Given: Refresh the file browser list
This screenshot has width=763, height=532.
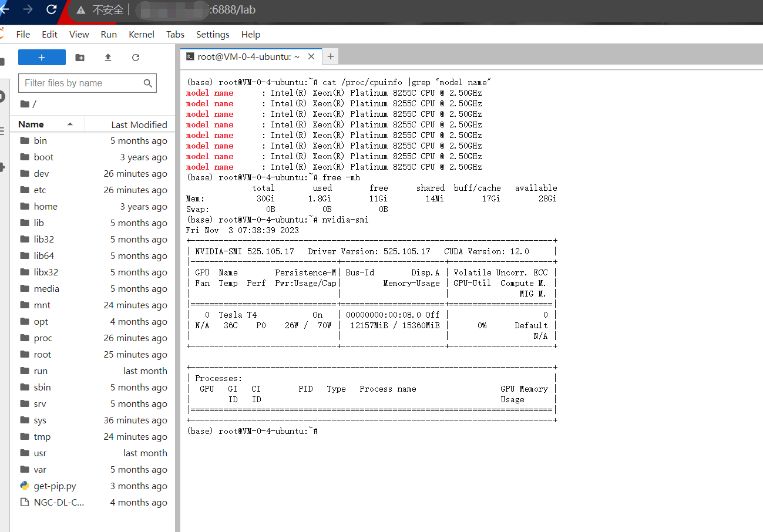Looking at the screenshot, I should click(x=136, y=57).
